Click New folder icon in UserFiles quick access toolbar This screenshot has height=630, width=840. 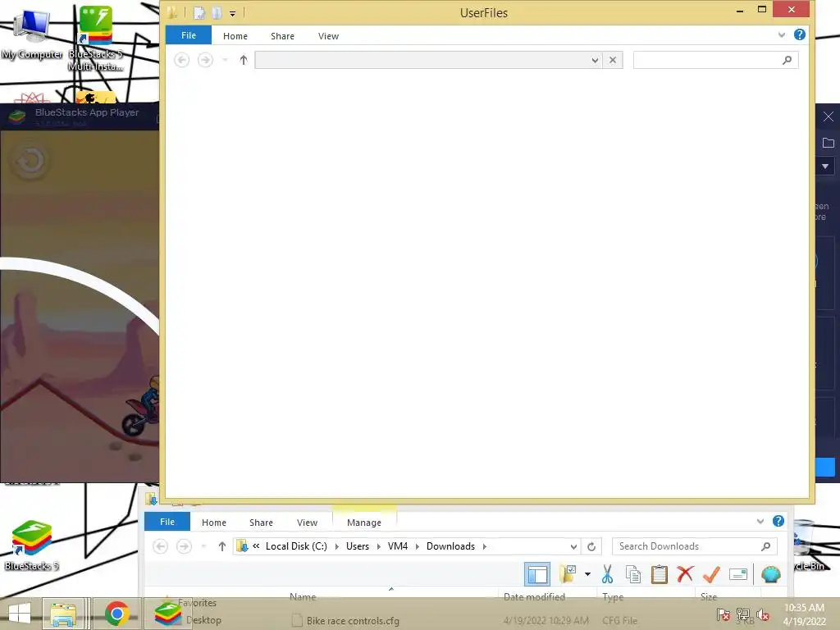pyautogui.click(x=217, y=13)
